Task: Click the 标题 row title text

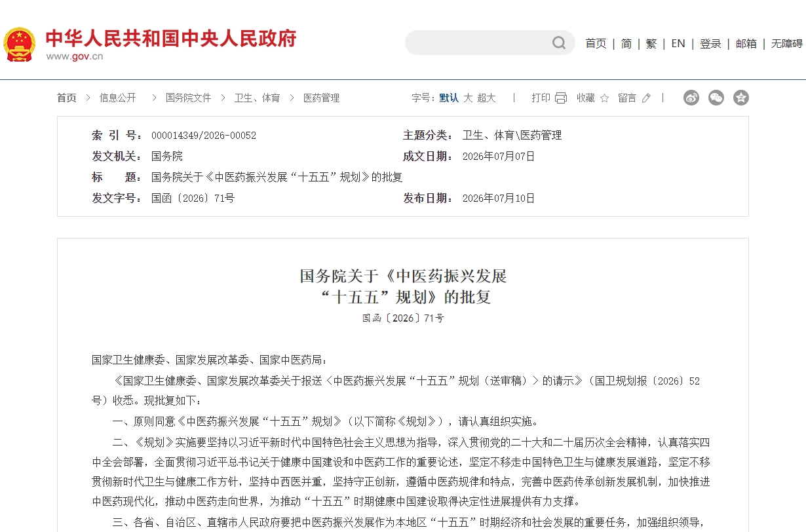Action: pos(277,178)
